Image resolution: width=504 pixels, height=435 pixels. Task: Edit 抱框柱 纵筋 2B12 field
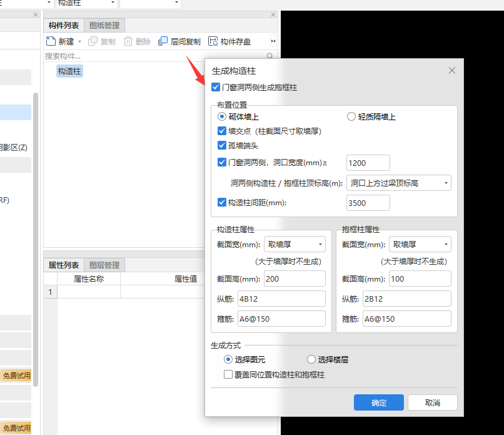[407, 299]
